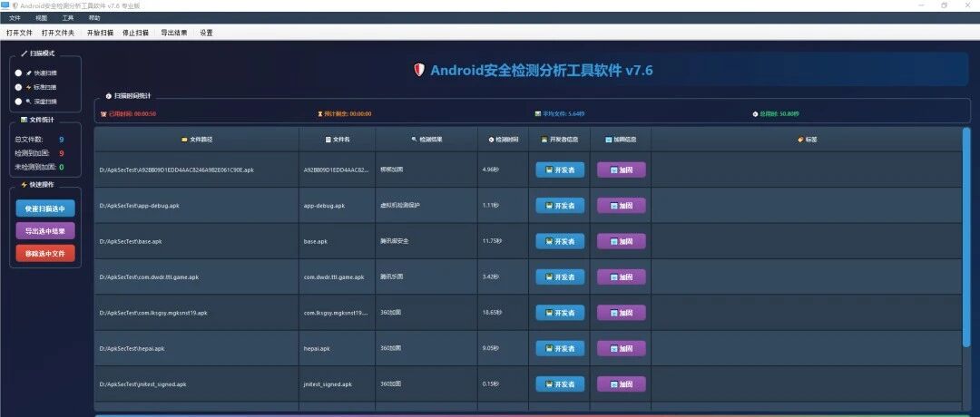The image size is (980, 417).
Task: Click 开发者 button for com.lksgsy.mgksnst19 row
Action: pos(560,313)
